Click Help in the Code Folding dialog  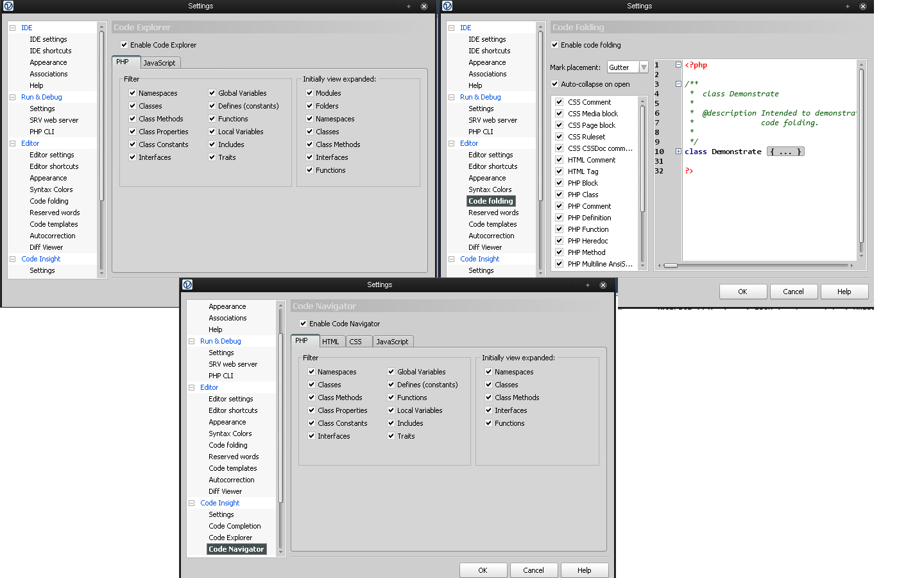click(844, 292)
